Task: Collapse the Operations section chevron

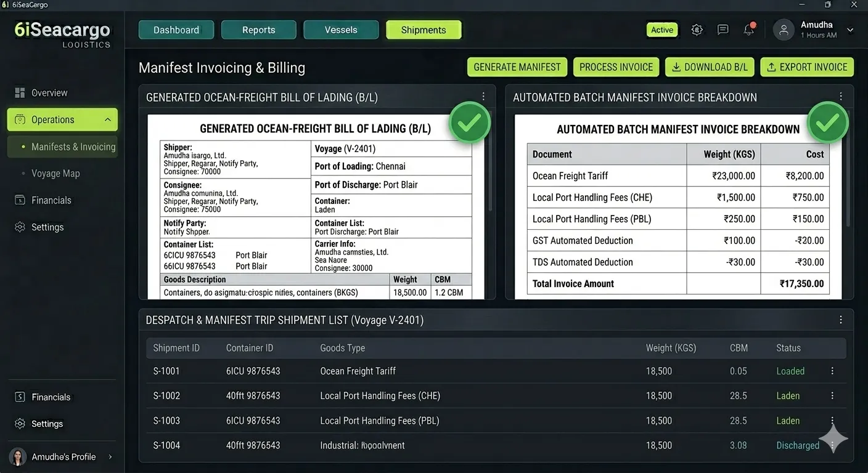Action: (x=108, y=119)
